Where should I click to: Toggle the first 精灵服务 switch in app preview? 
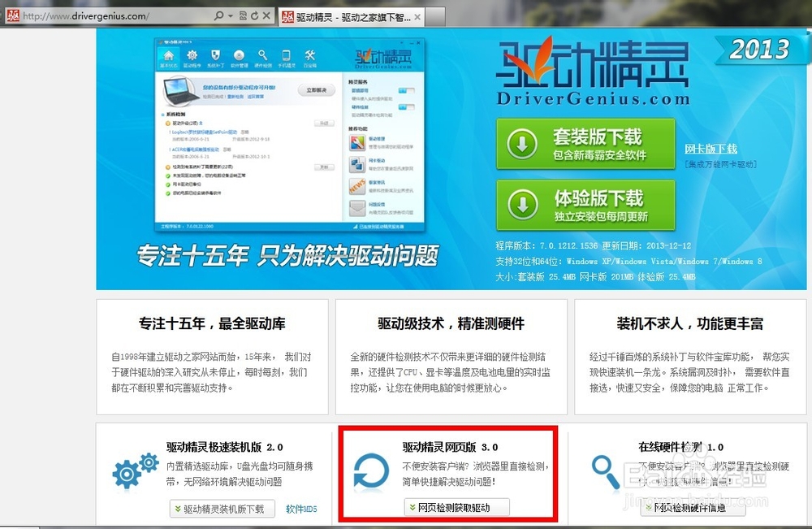pyautogui.click(x=407, y=91)
